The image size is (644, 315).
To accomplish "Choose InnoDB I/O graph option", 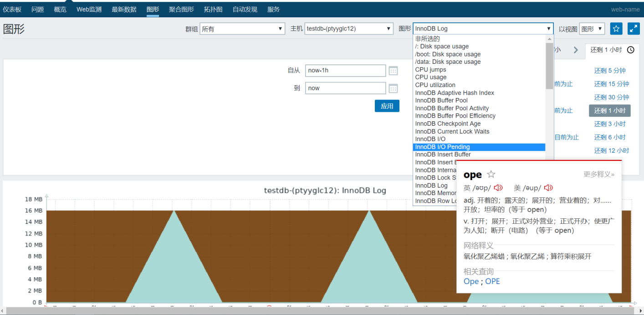I will [479, 139].
